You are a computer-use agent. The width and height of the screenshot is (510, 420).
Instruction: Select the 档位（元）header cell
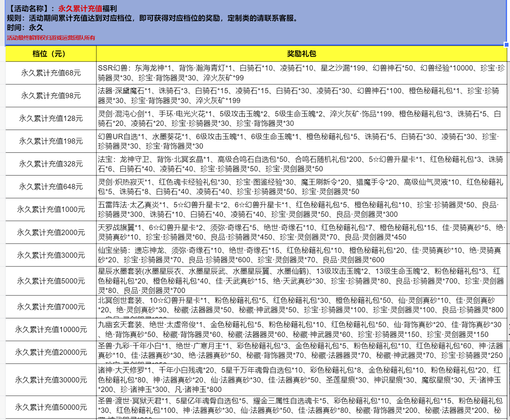pyautogui.click(x=51, y=54)
